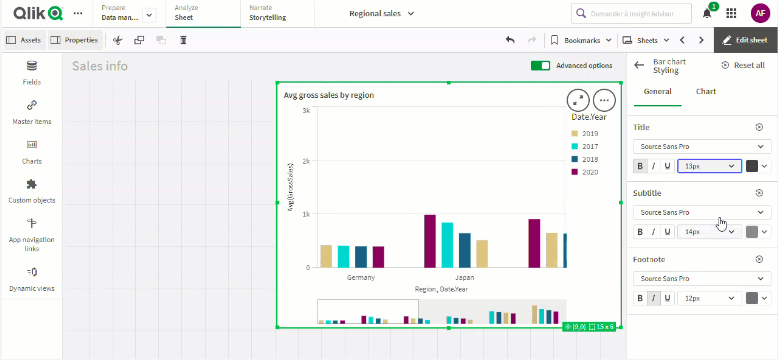Viewport: 778px width, 360px height.
Task: Go to next sheet arrow
Action: [x=701, y=40]
